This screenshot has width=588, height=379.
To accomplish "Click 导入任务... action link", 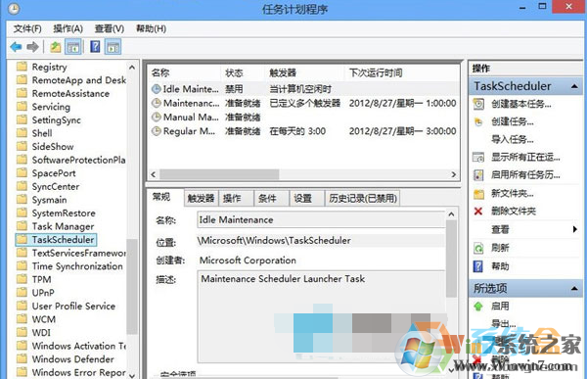I will tap(513, 140).
